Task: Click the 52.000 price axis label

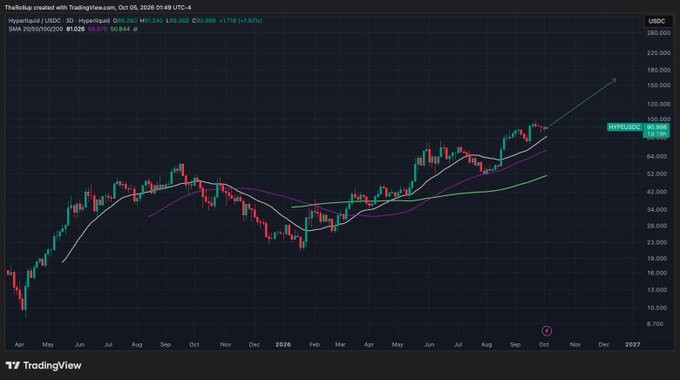Action: click(x=657, y=174)
